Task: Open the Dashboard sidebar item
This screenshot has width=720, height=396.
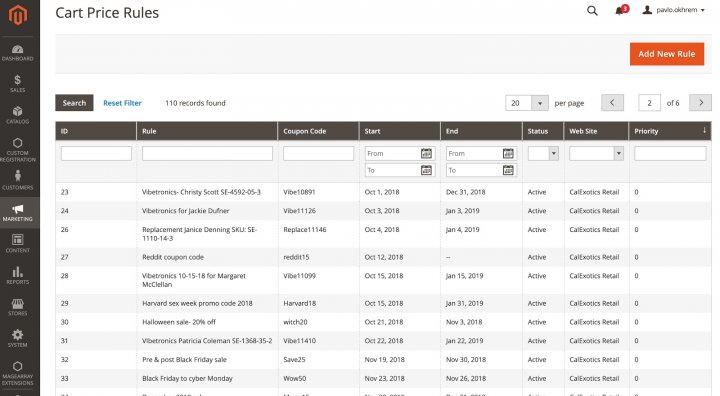Action: click(x=17, y=53)
